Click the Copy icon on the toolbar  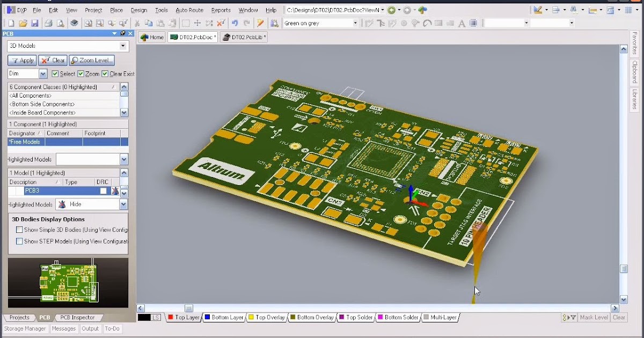pyautogui.click(x=148, y=23)
